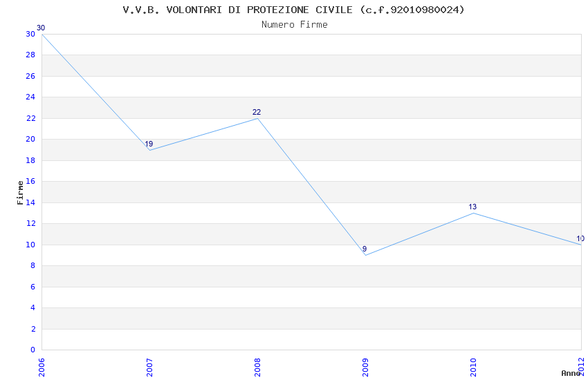Click the y-axis tick label 2
The image size is (588, 380).
point(33,329)
